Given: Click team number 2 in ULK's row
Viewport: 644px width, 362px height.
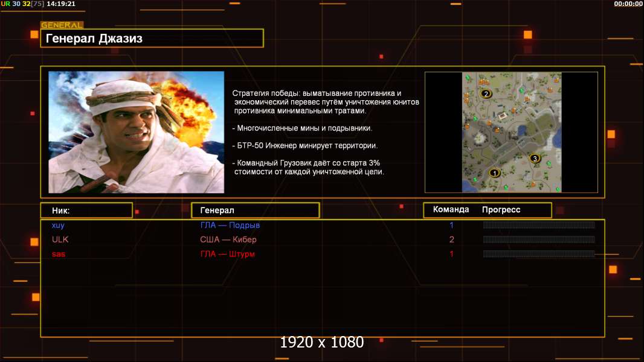Looking at the screenshot, I should pos(451,240).
